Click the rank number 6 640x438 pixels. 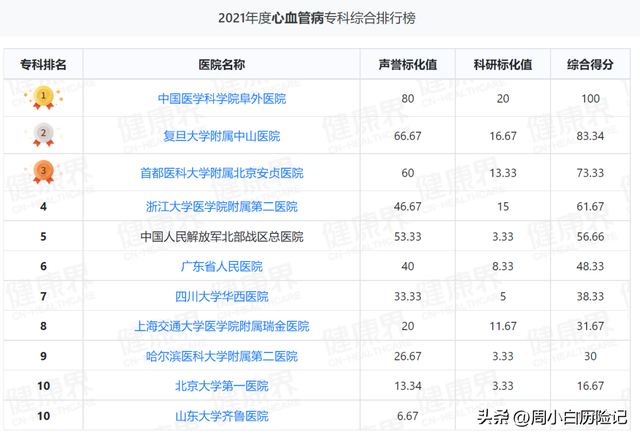pyautogui.click(x=43, y=267)
